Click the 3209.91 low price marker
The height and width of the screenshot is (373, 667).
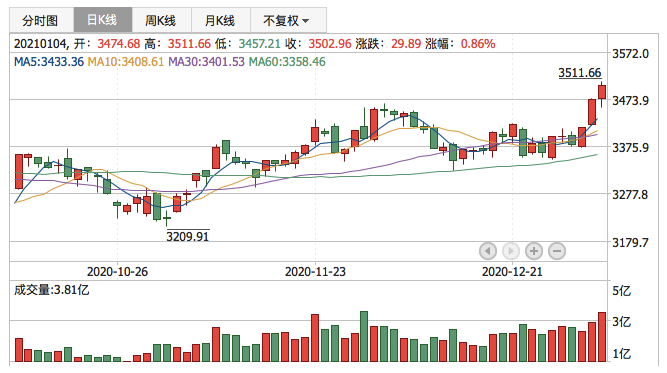[188, 236]
